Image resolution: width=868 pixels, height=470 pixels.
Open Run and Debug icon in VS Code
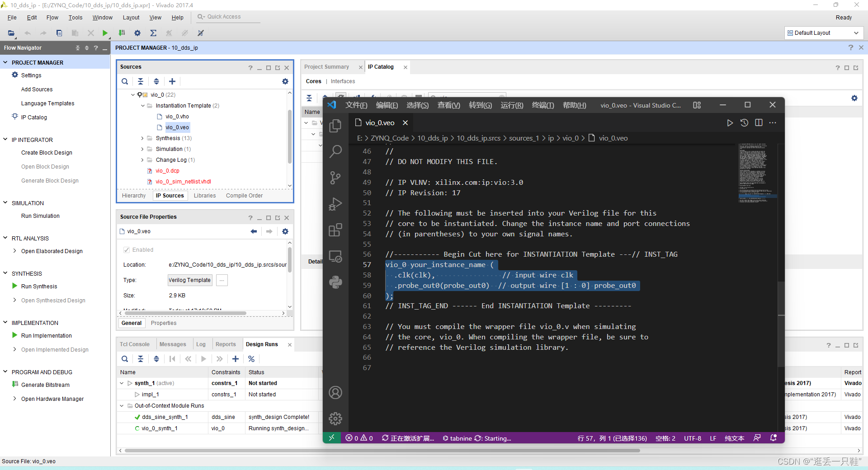click(335, 204)
